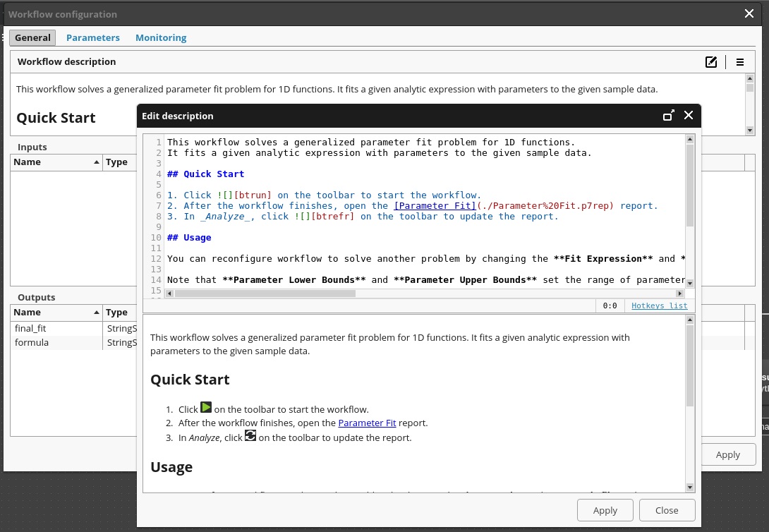Click the Outputs section label
This screenshot has width=769, height=532.
point(36,297)
